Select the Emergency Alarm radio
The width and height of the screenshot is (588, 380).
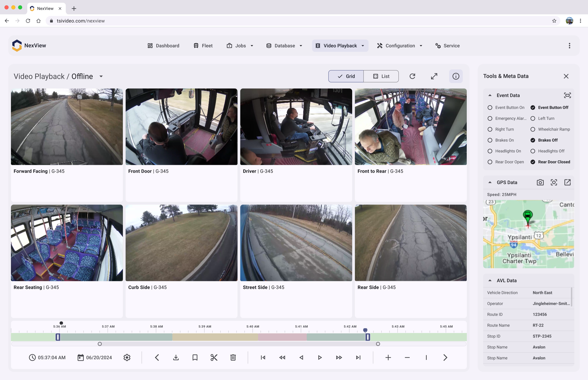pos(490,118)
